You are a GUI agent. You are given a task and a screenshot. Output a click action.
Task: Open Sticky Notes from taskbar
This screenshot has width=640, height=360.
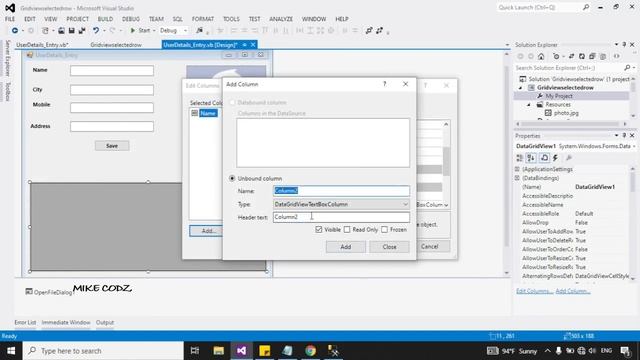pyautogui.click(x=264, y=351)
